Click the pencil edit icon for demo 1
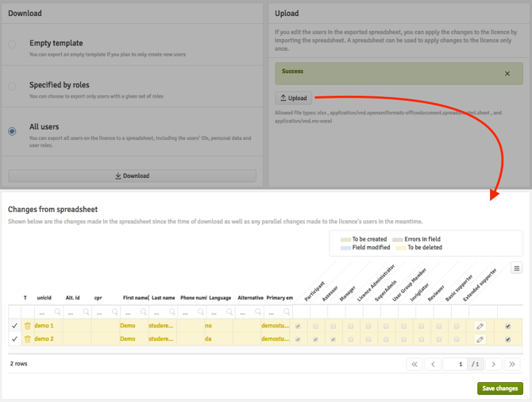Screen dimensions: 532x402 pos(480,326)
